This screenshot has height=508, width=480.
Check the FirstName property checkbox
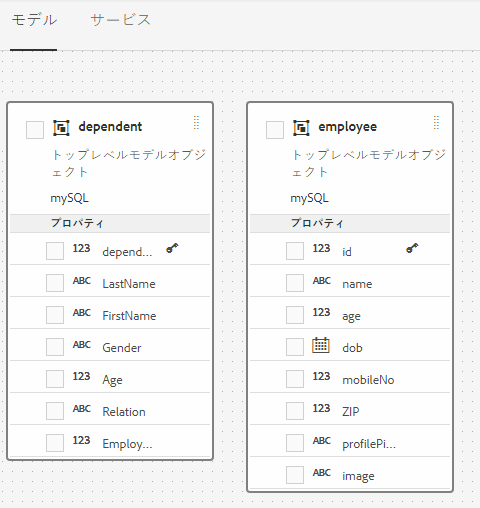tap(55, 315)
